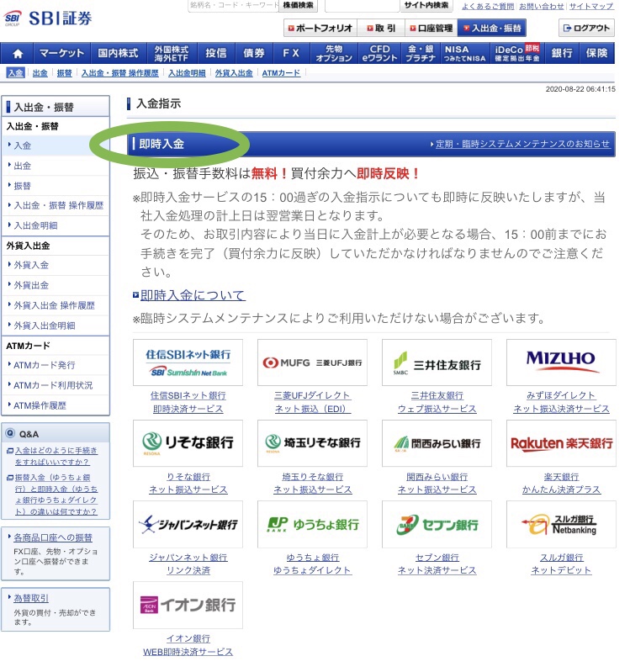Focus the stock name keyword search field
630x672 pixels.
pyautogui.click(x=234, y=6)
